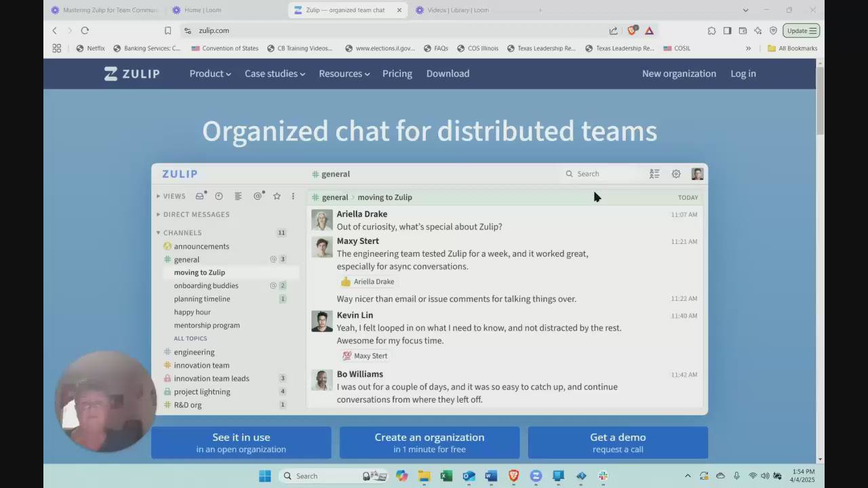The image size is (868, 488).
Task: Open the Resources dropdown
Action: point(344,74)
